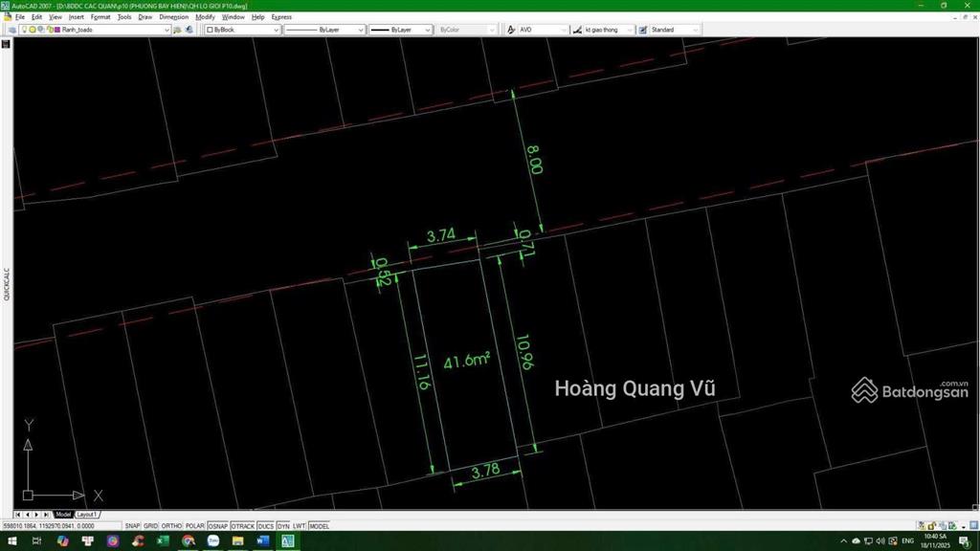Open the Copilot taskbar icon

pos(62,541)
